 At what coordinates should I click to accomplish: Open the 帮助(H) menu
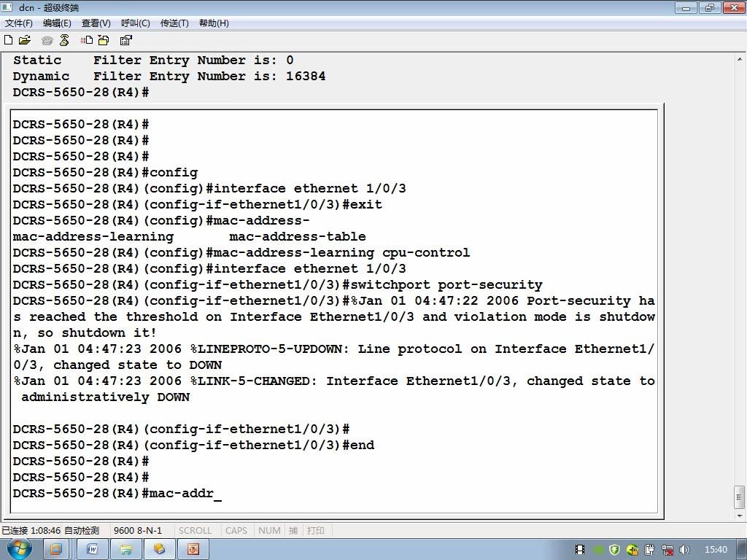coord(214,23)
